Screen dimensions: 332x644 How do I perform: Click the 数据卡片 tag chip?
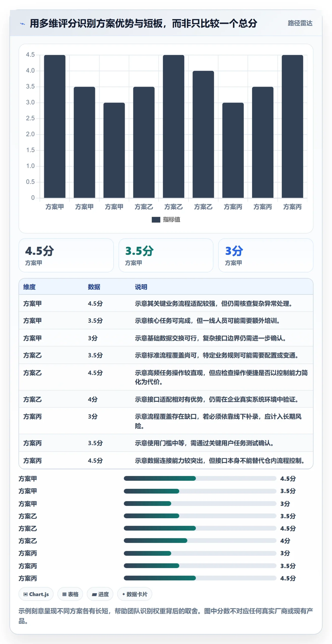[135, 594]
